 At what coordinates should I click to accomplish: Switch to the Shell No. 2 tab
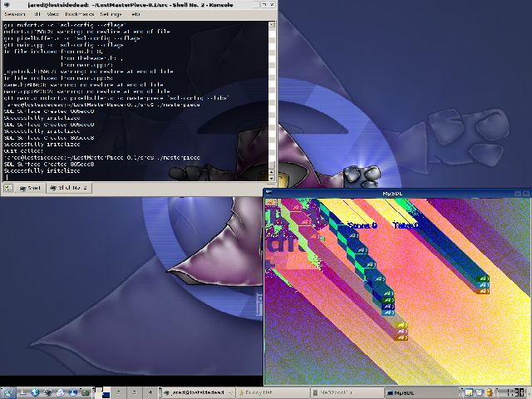click(69, 188)
